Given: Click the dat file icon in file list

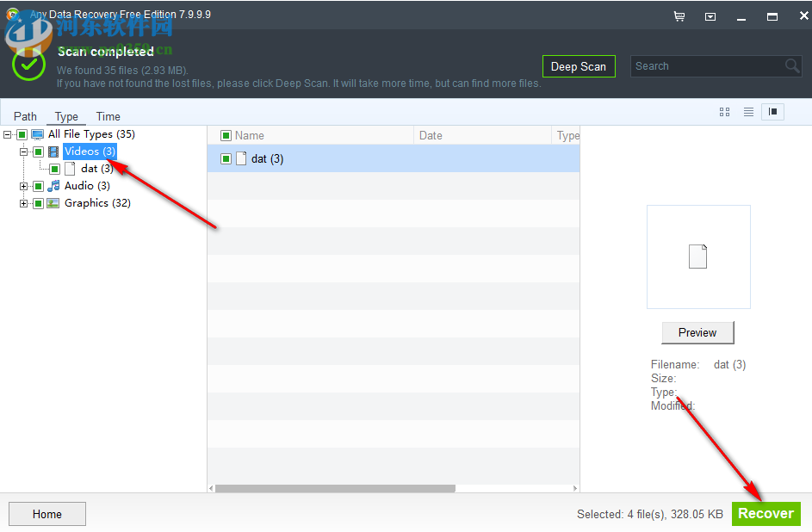Looking at the screenshot, I should click(241, 158).
